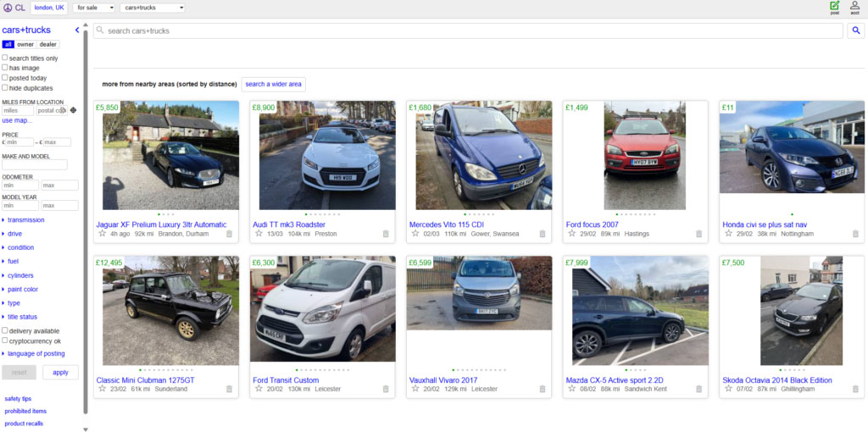This screenshot has height=432, width=868.
Task: Hide Jaguar XF listing with trash icon
Action: (x=229, y=234)
